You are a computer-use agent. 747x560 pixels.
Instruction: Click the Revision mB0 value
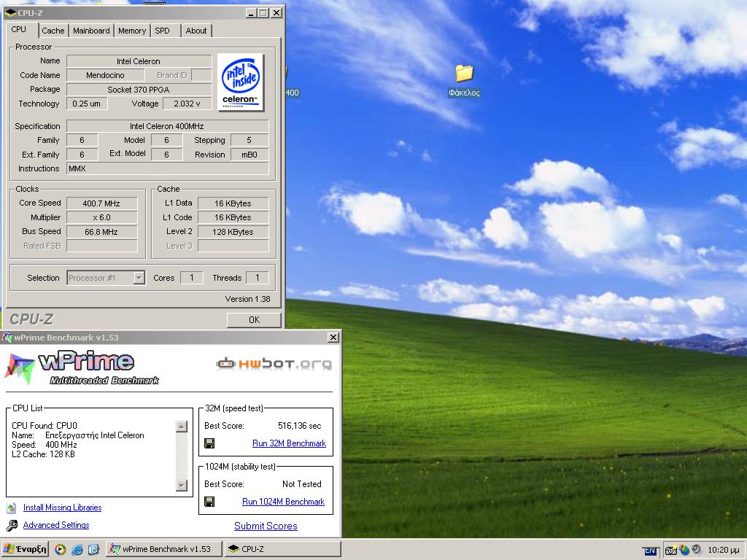249,155
